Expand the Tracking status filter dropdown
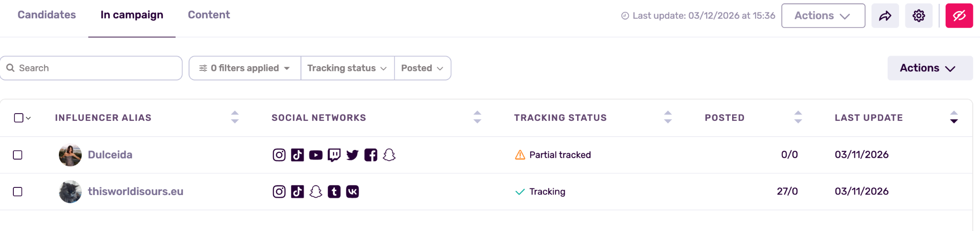This screenshot has width=980, height=231. (x=347, y=68)
